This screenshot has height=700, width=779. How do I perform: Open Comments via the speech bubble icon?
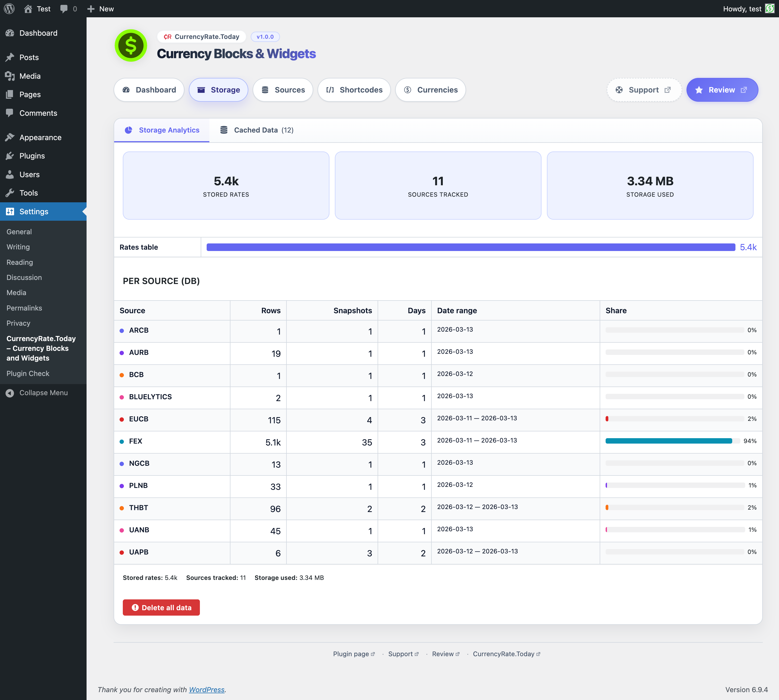tap(10, 113)
